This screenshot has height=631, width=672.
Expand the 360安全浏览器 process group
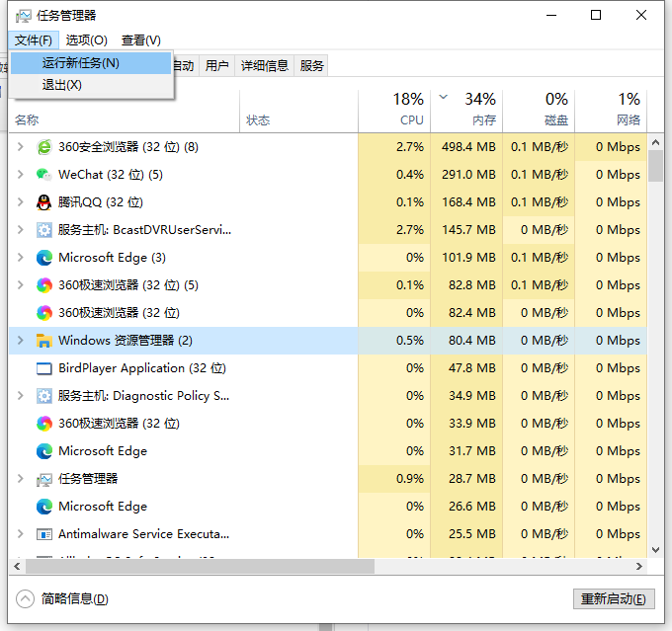pos(21,147)
